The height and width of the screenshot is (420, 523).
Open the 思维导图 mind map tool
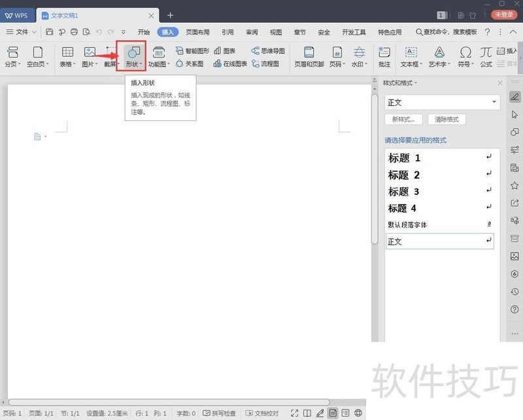coord(268,50)
